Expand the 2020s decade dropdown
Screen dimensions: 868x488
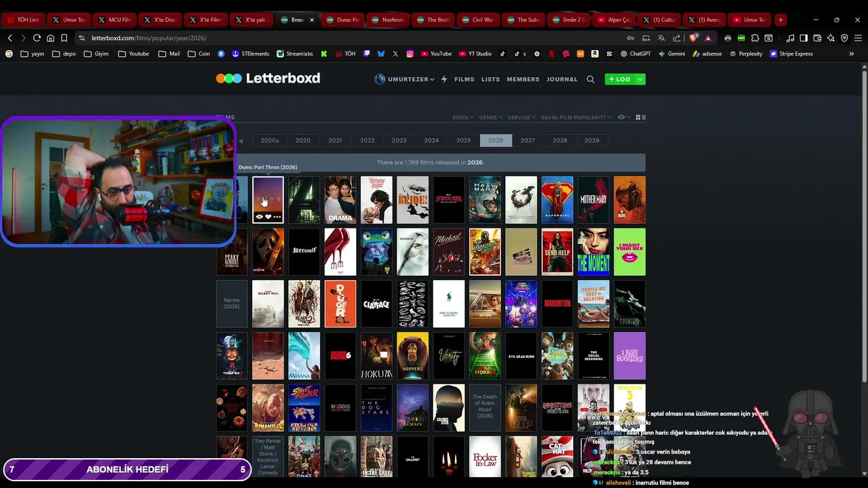(463, 117)
